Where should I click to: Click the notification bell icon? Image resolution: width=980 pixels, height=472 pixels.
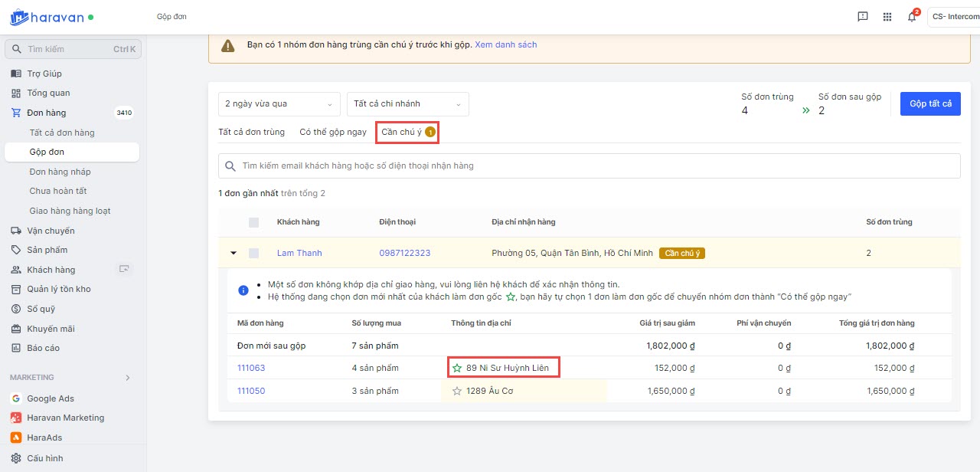(x=911, y=17)
